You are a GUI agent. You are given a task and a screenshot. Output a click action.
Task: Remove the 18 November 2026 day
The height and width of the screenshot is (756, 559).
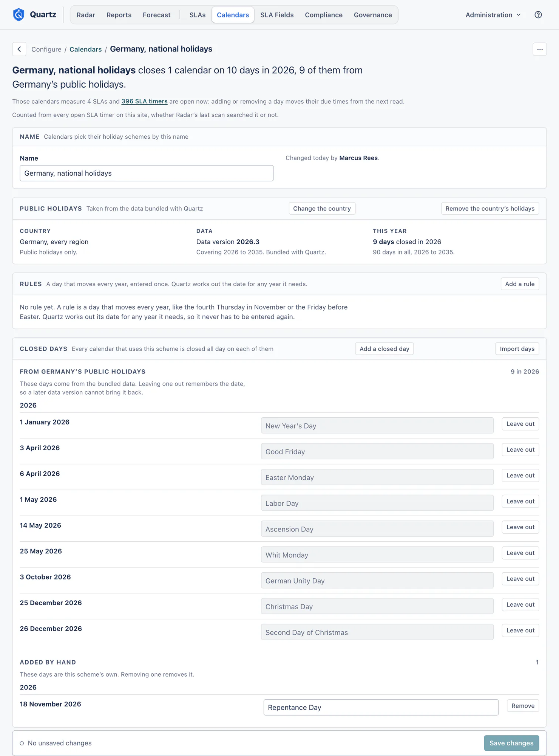pyautogui.click(x=523, y=706)
